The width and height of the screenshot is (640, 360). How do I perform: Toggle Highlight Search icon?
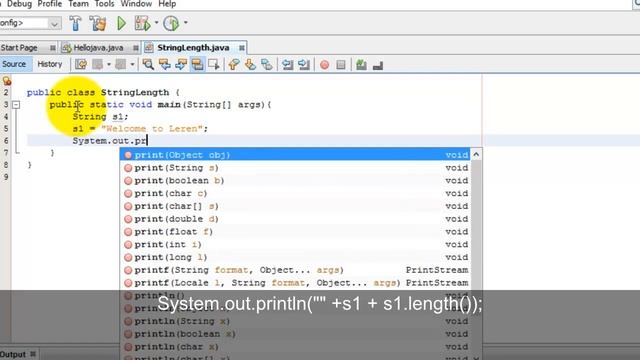198,64
